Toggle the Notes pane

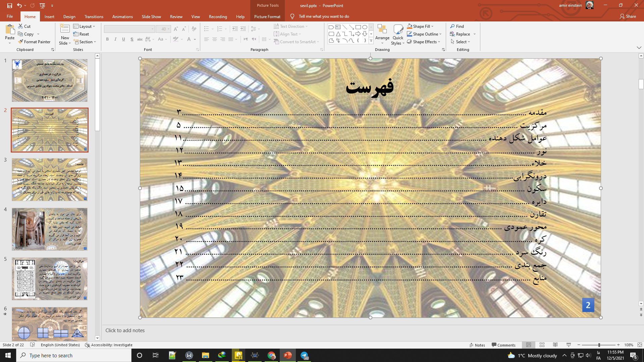(477, 345)
